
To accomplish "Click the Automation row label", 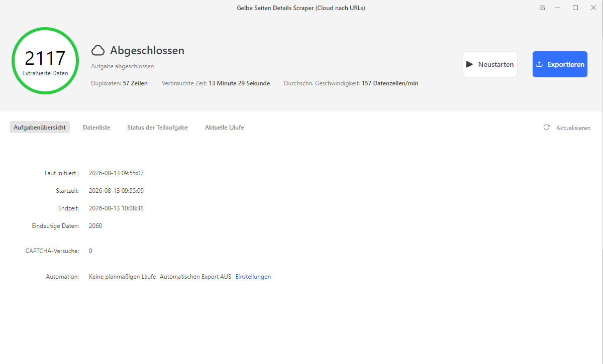I will (63, 277).
